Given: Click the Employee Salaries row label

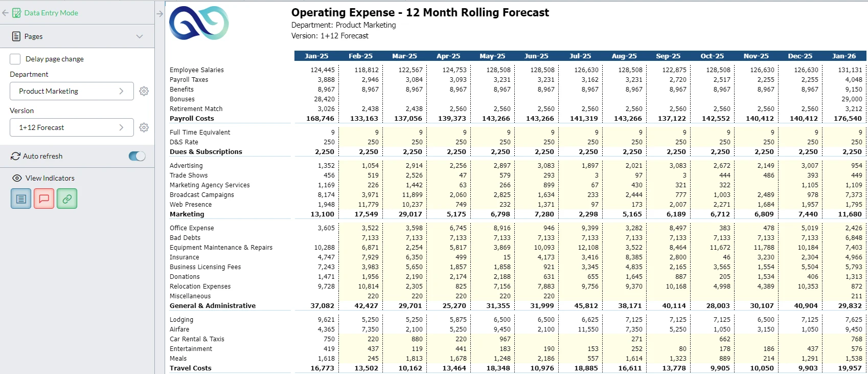Looking at the screenshot, I should tap(197, 70).
